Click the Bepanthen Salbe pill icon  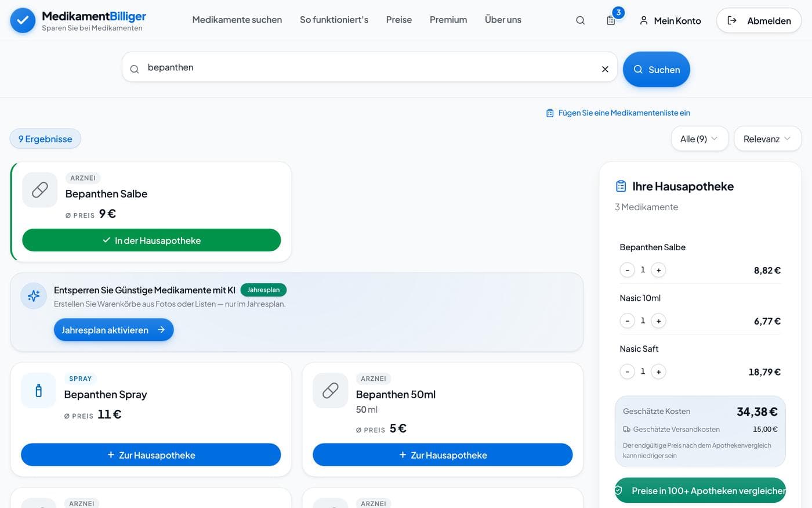coord(40,190)
